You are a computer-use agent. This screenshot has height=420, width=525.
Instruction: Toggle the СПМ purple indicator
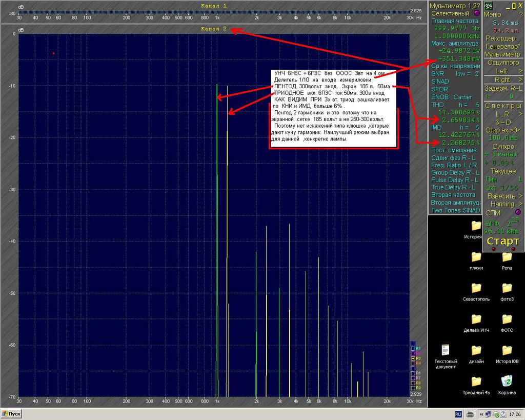tap(518, 212)
